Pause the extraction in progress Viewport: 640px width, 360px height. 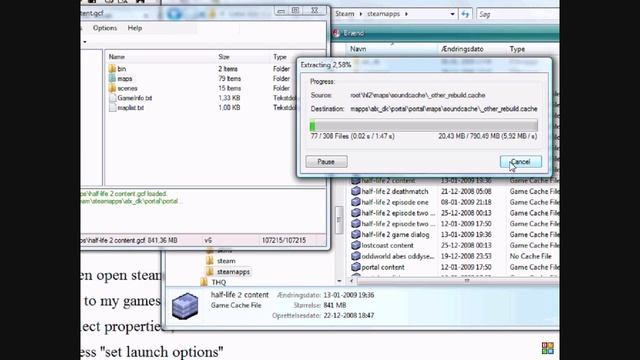pos(326,162)
